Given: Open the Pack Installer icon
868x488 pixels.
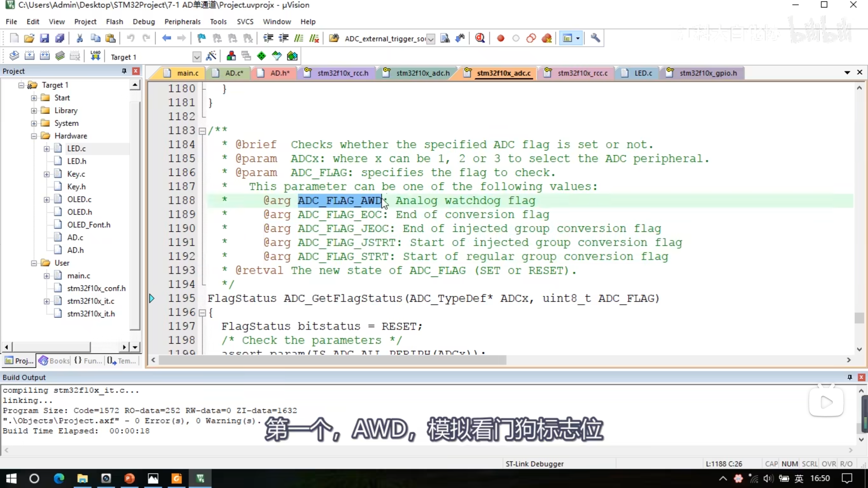Looking at the screenshot, I should click(292, 56).
